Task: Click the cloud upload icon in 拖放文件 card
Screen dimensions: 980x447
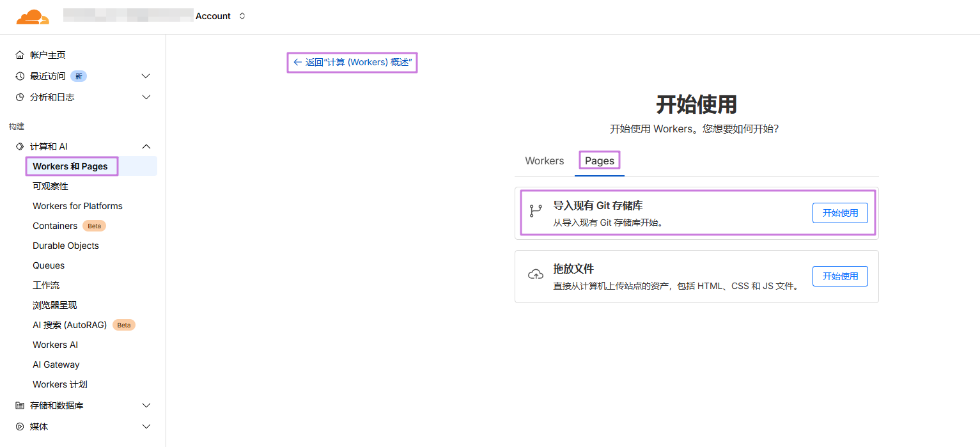Action: (x=536, y=275)
